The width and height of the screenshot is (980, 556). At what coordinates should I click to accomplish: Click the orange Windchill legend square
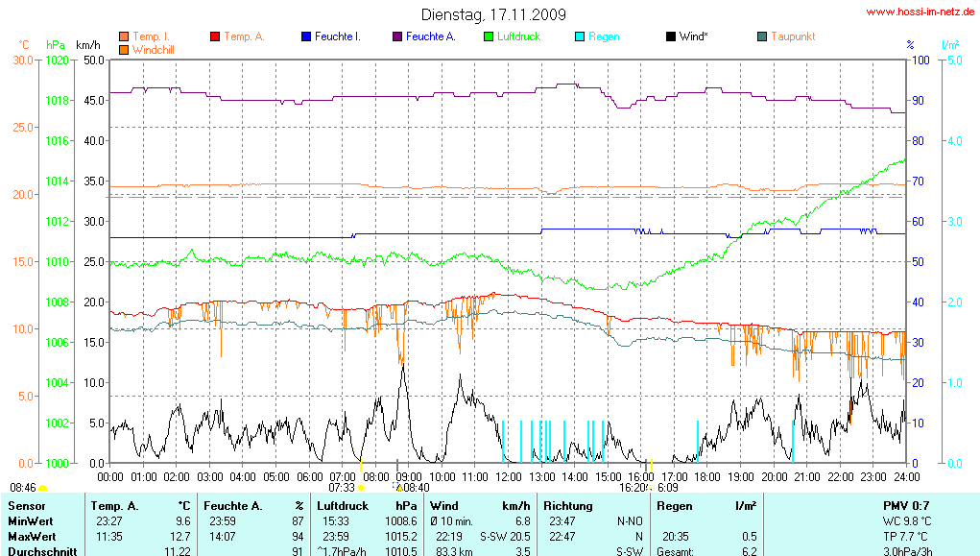coord(124,49)
